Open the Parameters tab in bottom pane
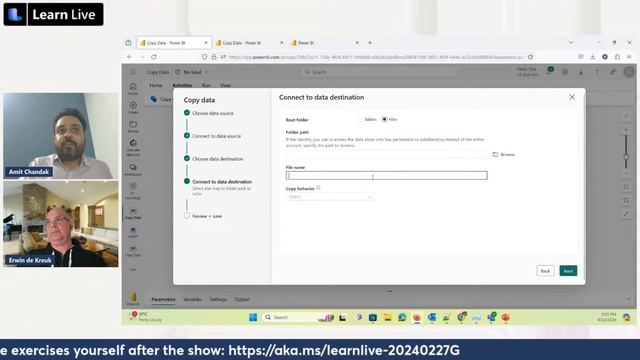 tap(163, 299)
